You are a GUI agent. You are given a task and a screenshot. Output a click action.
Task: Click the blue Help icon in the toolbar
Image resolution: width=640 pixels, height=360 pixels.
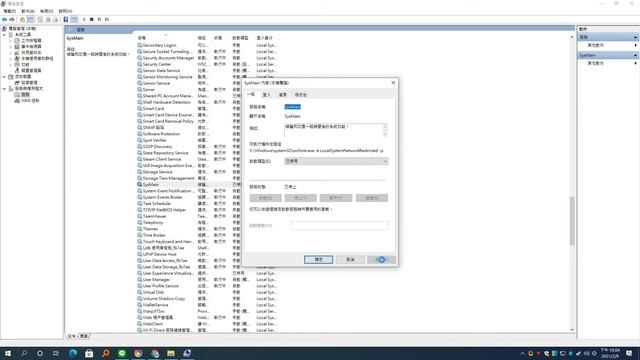click(x=66, y=19)
